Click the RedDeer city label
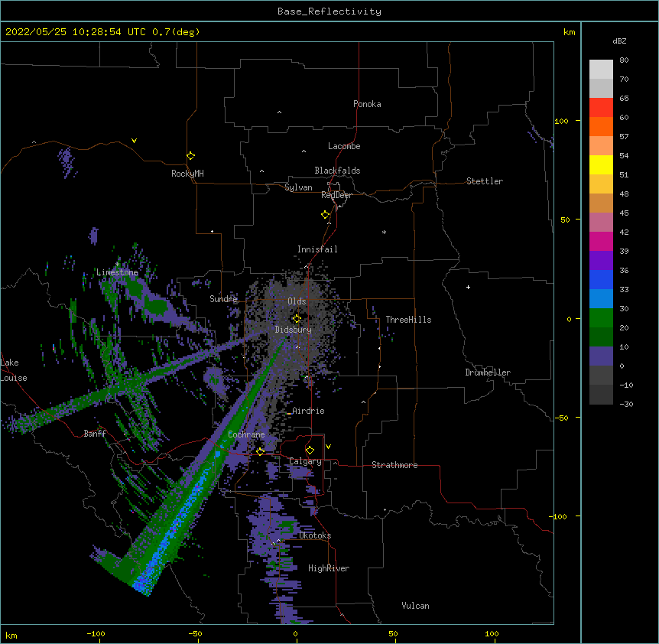 [x=336, y=195]
